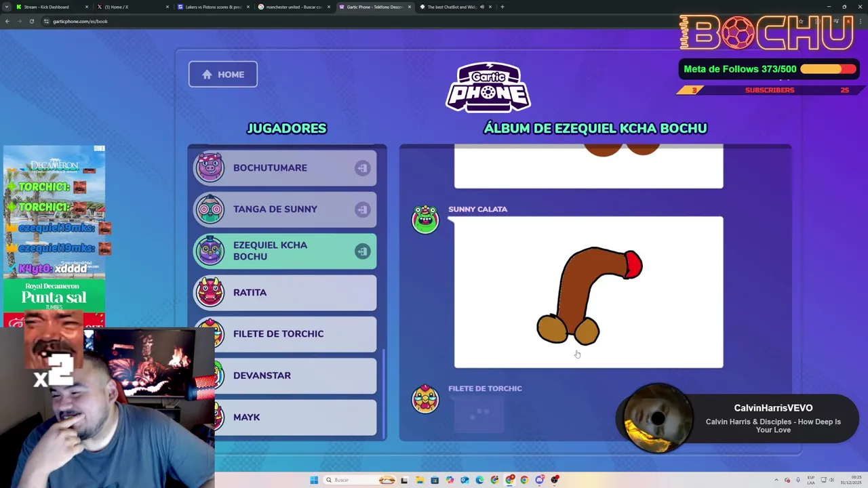Select EZEQUIEL KCHA BOCHU player row
The image size is (868, 488).
pyautogui.click(x=285, y=251)
